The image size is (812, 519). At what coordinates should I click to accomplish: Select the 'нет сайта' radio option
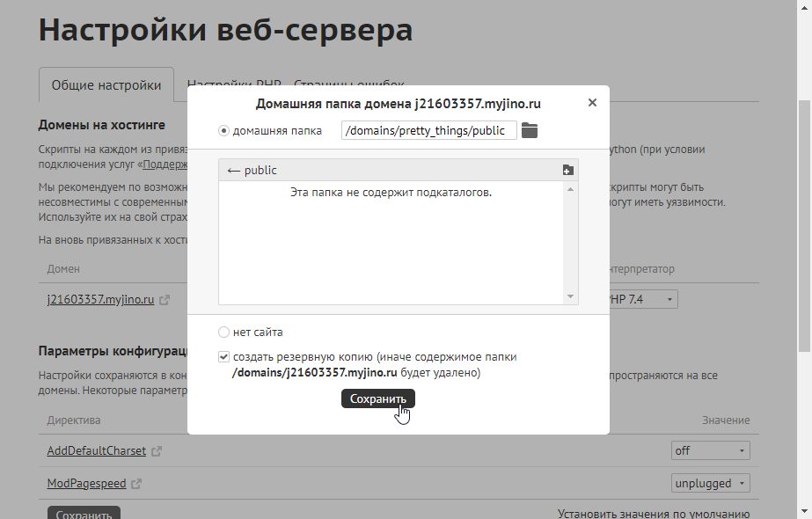point(223,333)
